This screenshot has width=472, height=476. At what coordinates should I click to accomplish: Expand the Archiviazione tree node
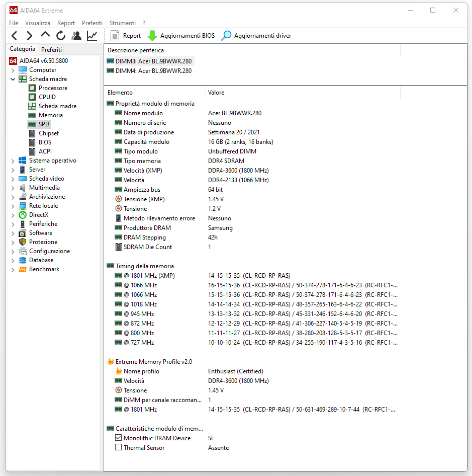pos(13,197)
